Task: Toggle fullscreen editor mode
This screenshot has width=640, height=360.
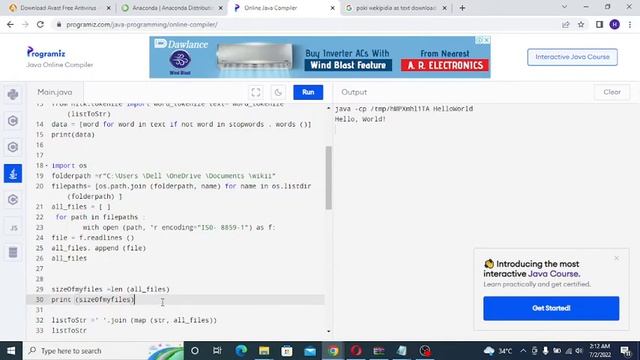Action: (256, 92)
